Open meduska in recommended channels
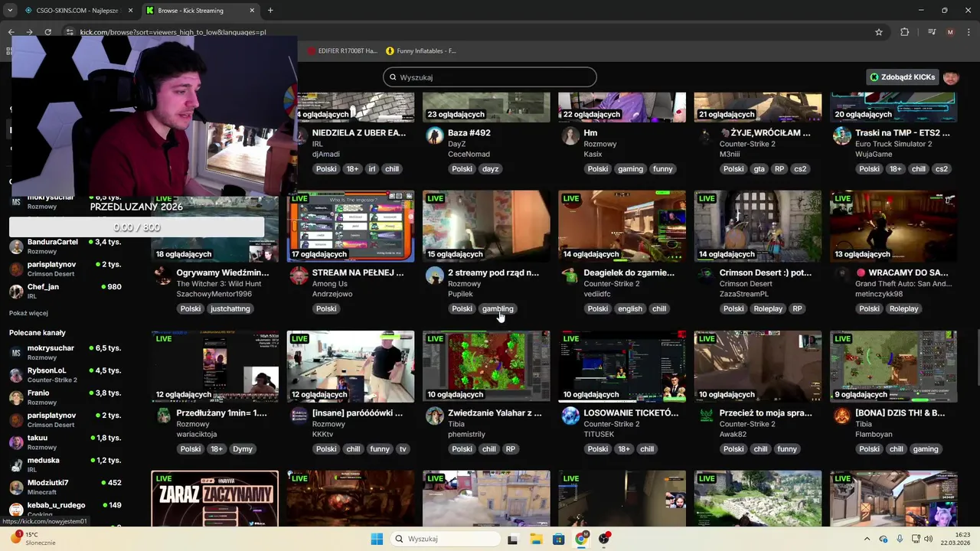 coord(65,465)
